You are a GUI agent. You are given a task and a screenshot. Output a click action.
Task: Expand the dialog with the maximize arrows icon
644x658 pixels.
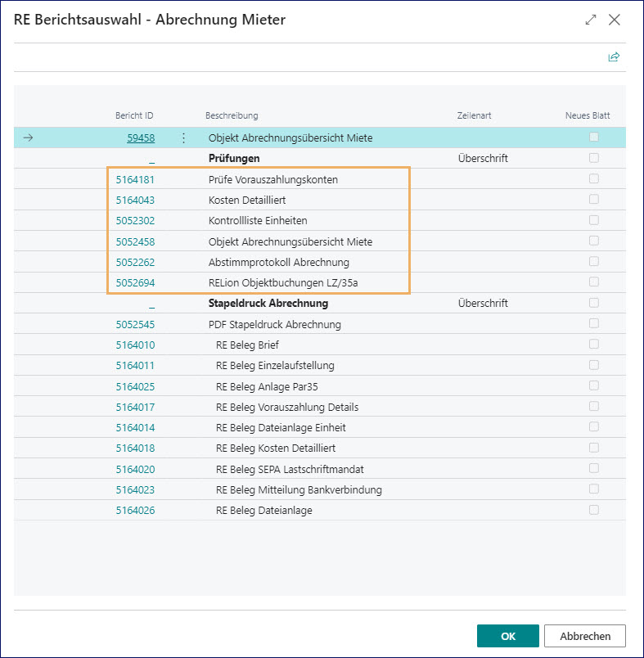[x=591, y=20]
